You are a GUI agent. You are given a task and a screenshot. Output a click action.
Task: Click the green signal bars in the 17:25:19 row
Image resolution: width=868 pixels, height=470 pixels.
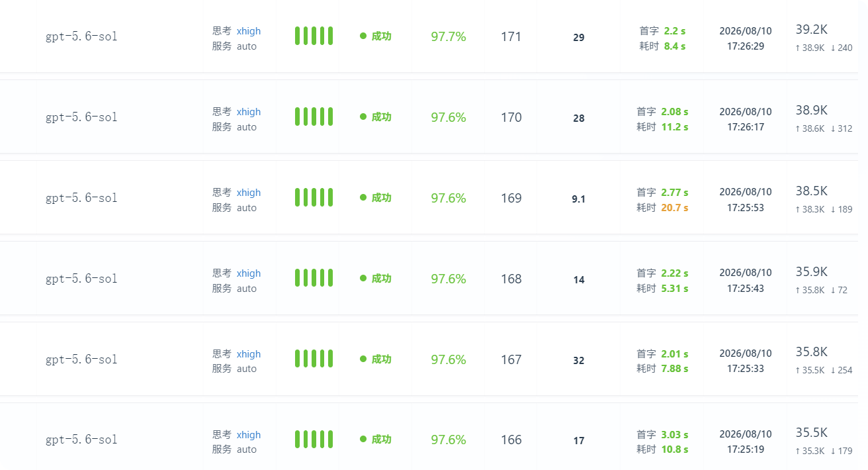click(314, 440)
